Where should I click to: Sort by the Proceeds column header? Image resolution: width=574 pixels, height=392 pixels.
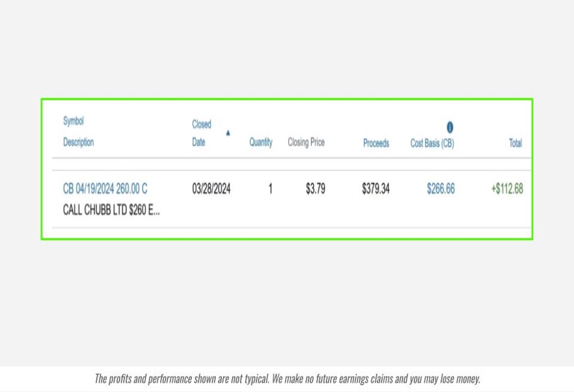pos(376,143)
